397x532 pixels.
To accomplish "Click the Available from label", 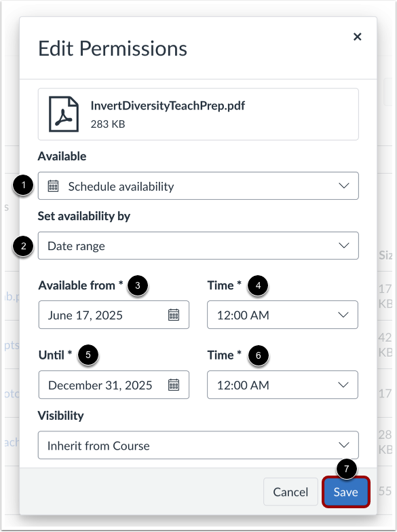I will tap(77, 285).
